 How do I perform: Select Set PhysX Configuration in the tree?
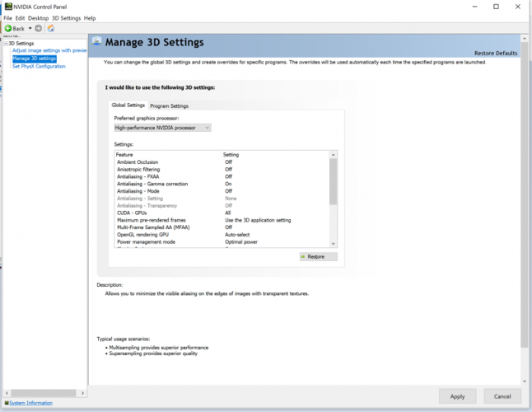tap(39, 66)
